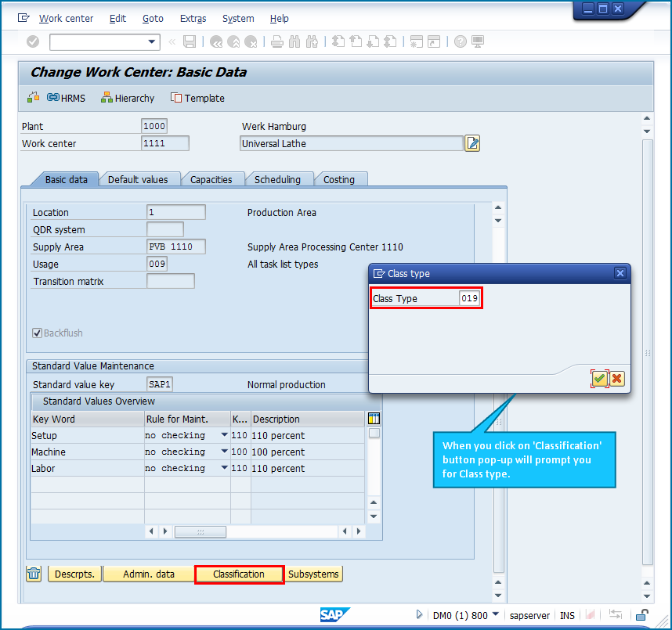Click the Class Type input field
Viewport: 672px width, 630px height.
click(469, 298)
